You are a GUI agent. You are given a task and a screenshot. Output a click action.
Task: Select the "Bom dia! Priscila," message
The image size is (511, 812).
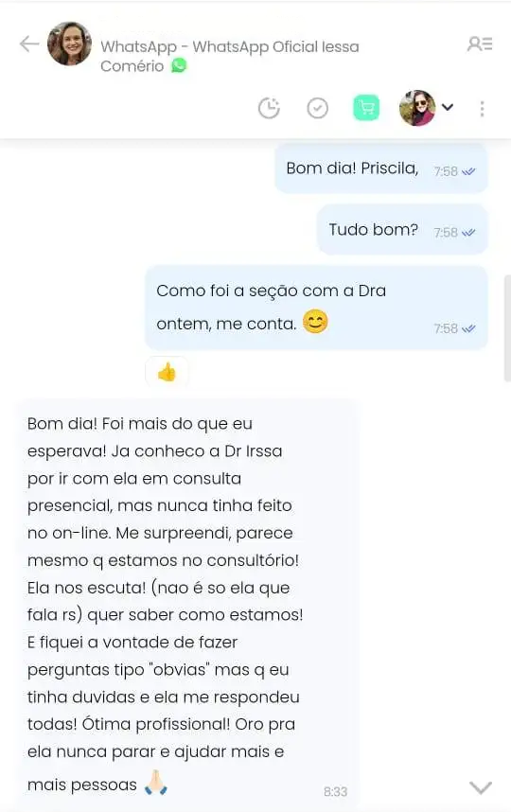381,168
